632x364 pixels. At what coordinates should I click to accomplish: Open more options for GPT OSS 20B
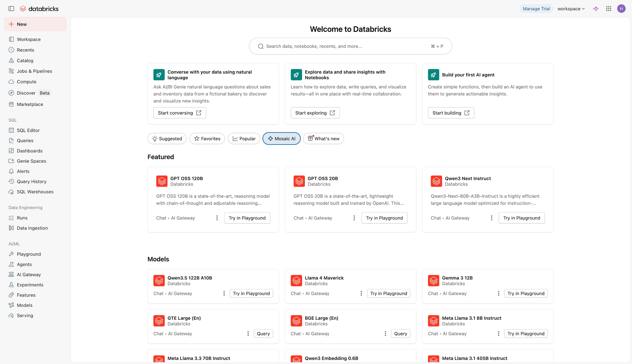(354, 218)
